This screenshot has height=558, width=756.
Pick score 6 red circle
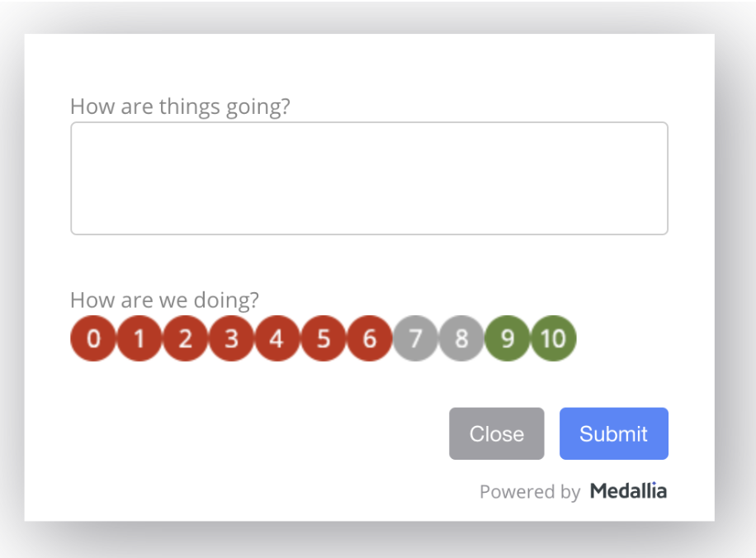[x=369, y=338]
